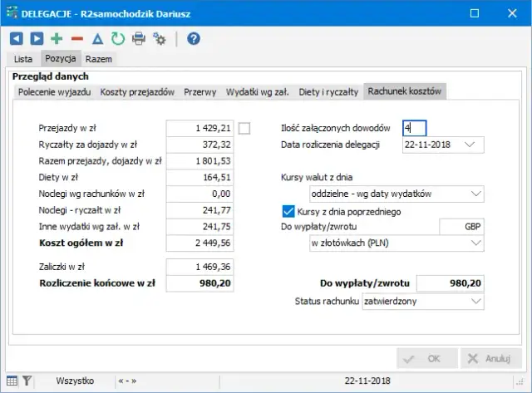Click the filter funnel in status bar
Screen dimensions: 532x393
coord(27,381)
